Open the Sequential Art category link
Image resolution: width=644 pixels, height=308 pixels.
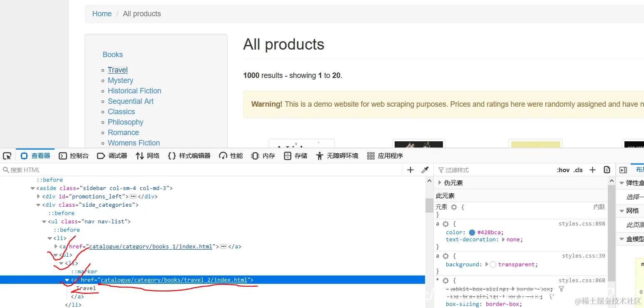pyautogui.click(x=131, y=101)
